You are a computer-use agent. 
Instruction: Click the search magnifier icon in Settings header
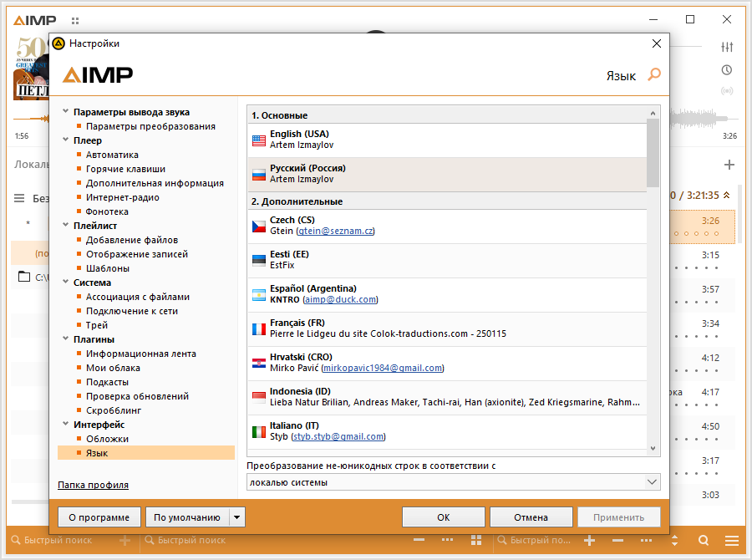click(654, 74)
